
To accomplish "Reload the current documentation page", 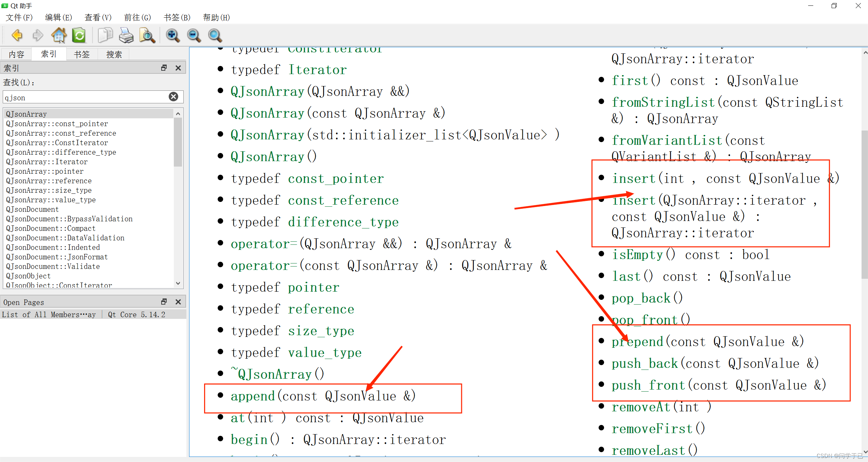I will coord(79,35).
